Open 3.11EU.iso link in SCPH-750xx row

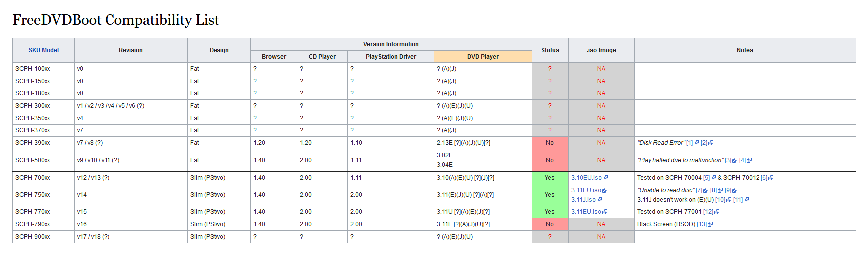coord(586,190)
